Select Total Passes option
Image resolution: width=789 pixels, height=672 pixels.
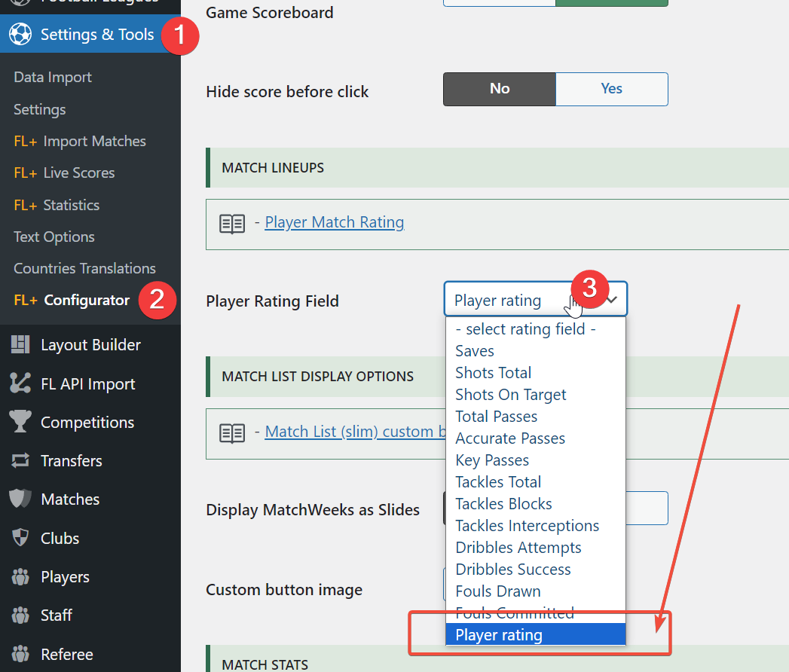[535, 417]
